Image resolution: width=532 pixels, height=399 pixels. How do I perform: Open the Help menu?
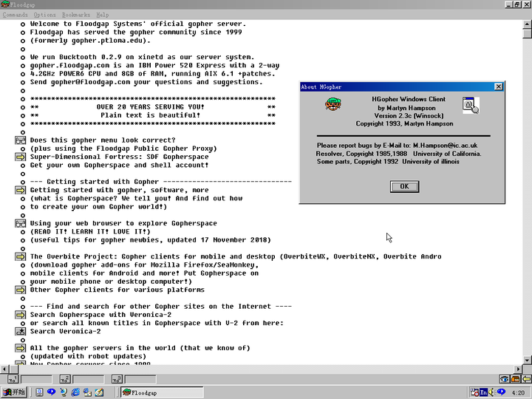102,15
